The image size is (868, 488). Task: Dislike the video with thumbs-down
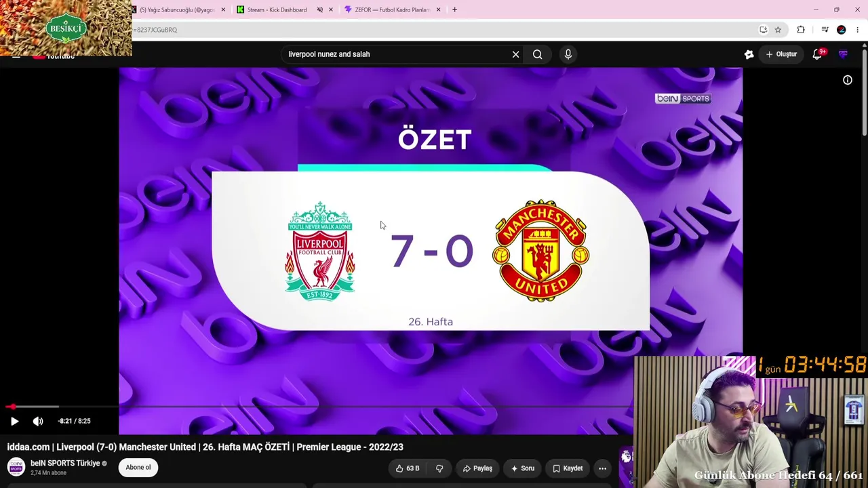click(x=439, y=468)
